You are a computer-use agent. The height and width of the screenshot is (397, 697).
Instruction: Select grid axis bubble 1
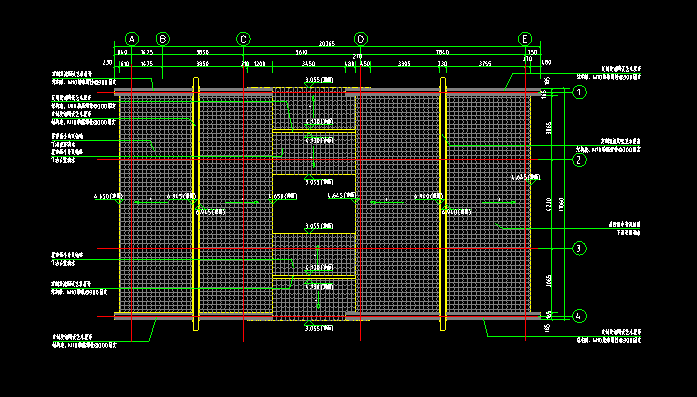tap(579, 92)
